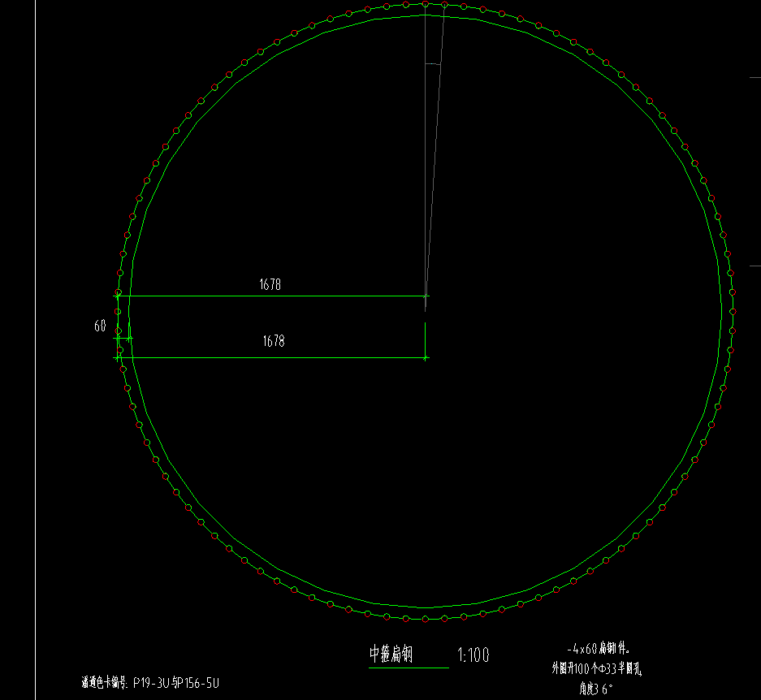The height and width of the screenshot is (700, 761).
Task: Select the -4x60 flat steel note
Action: [598, 649]
